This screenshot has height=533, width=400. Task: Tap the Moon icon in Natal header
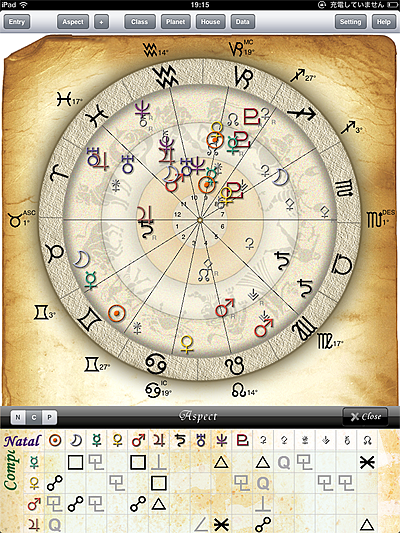click(75, 441)
